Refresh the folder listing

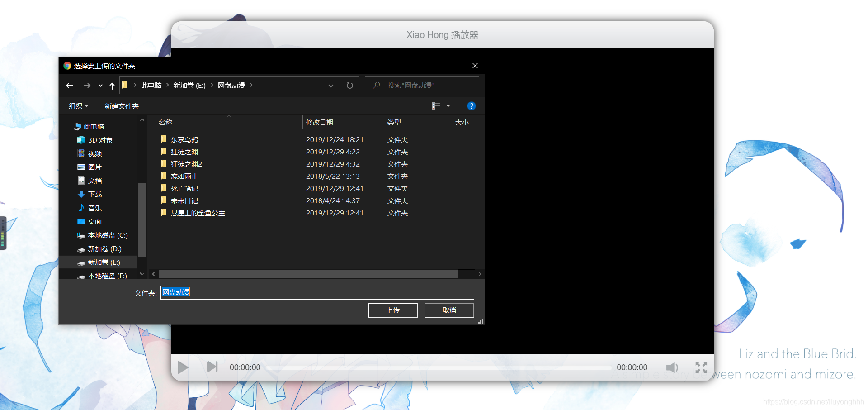tap(349, 86)
